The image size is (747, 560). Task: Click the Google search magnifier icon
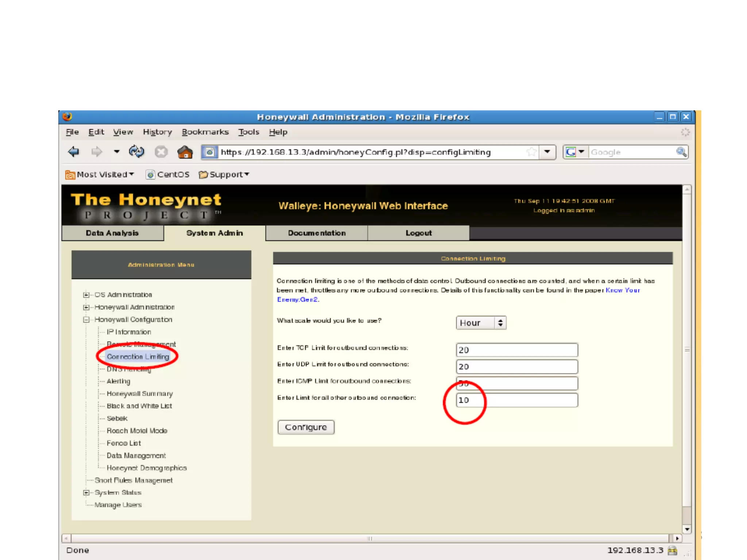pyautogui.click(x=681, y=152)
